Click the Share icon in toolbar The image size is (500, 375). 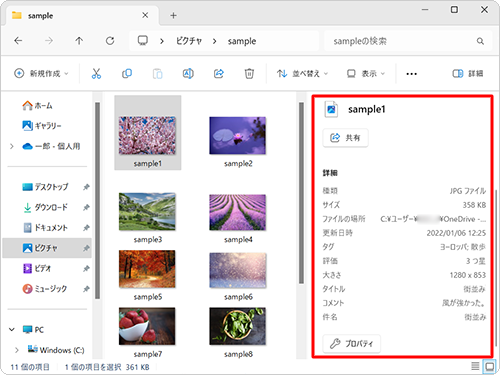(219, 73)
